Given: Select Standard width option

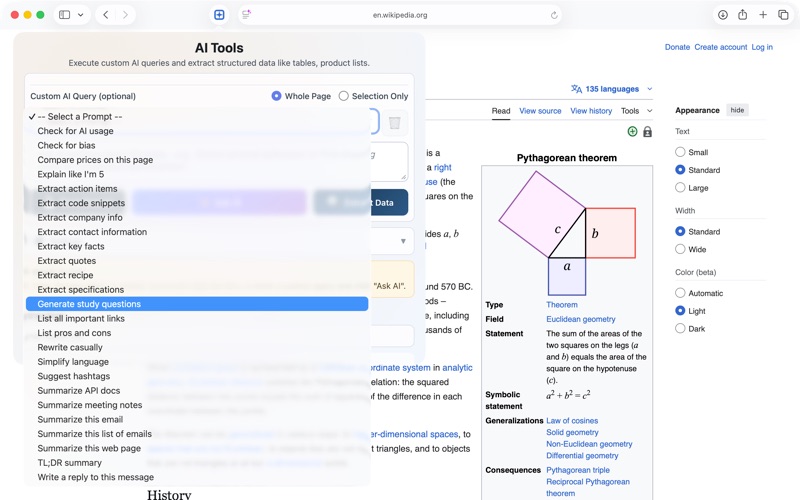Looking at the screenshot, I should (680, 231).
